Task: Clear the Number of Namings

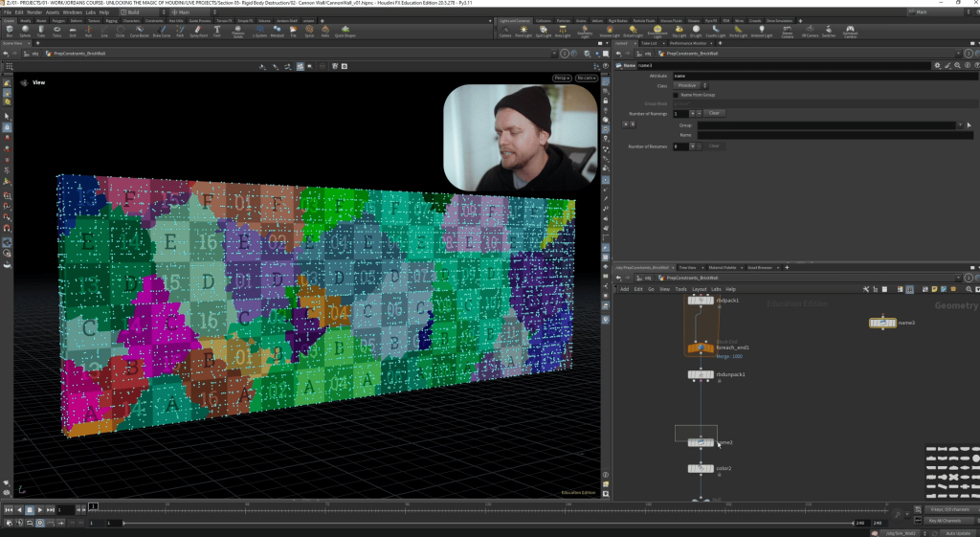Action: tap(714, 113)
